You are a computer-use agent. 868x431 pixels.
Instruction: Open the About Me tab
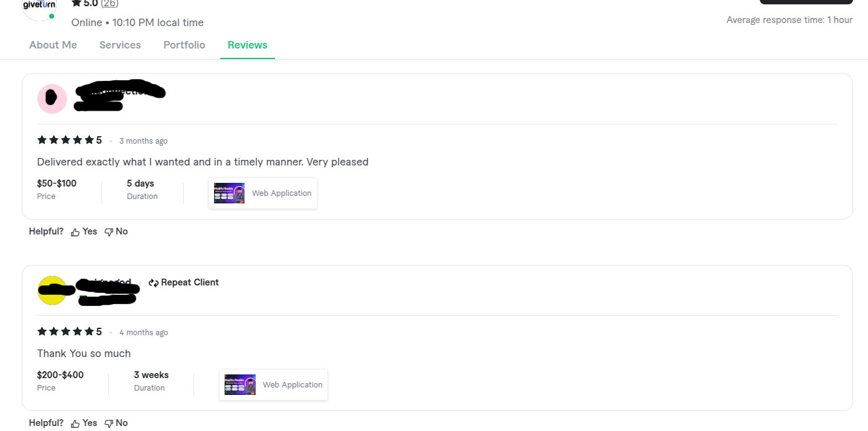pyautogui.click(x=53, y=45)
